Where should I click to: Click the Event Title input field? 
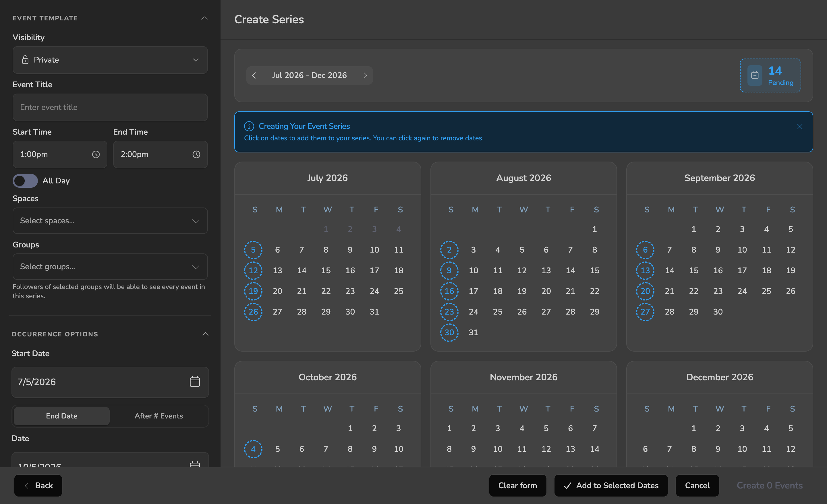point(110,107)
